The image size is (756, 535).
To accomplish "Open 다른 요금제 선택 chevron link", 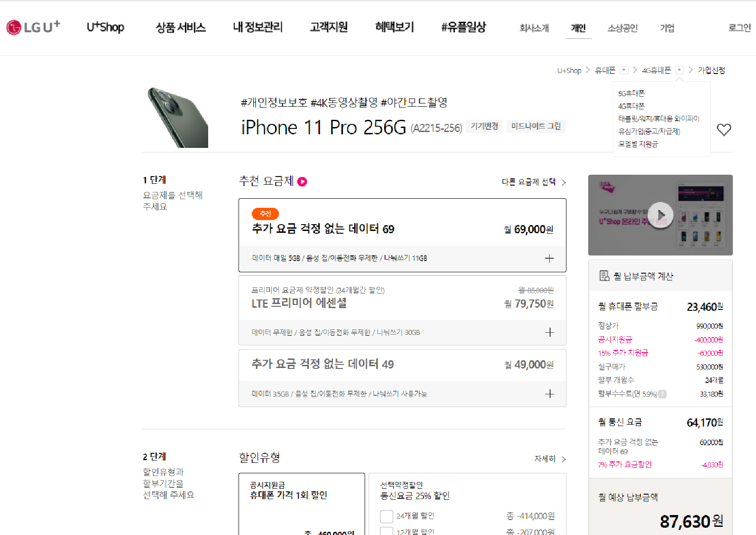I will pos(534,182).
